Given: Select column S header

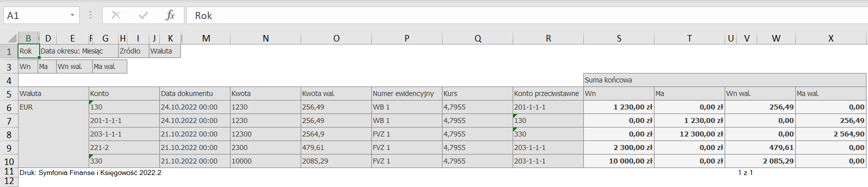Looking at the screenshot, I should tap(619, 38).
